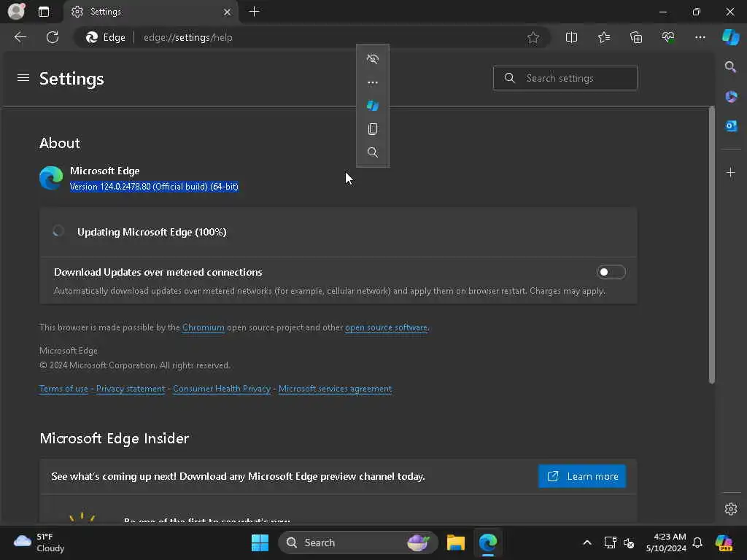747x560 pixels.
Task: Open the profile avatar menu
Action: 16,12
